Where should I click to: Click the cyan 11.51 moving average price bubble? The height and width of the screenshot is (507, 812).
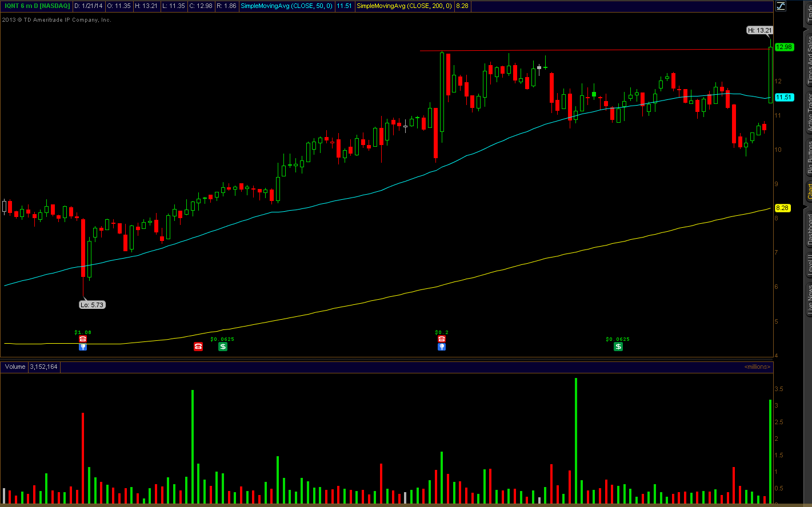click(784, 97)
